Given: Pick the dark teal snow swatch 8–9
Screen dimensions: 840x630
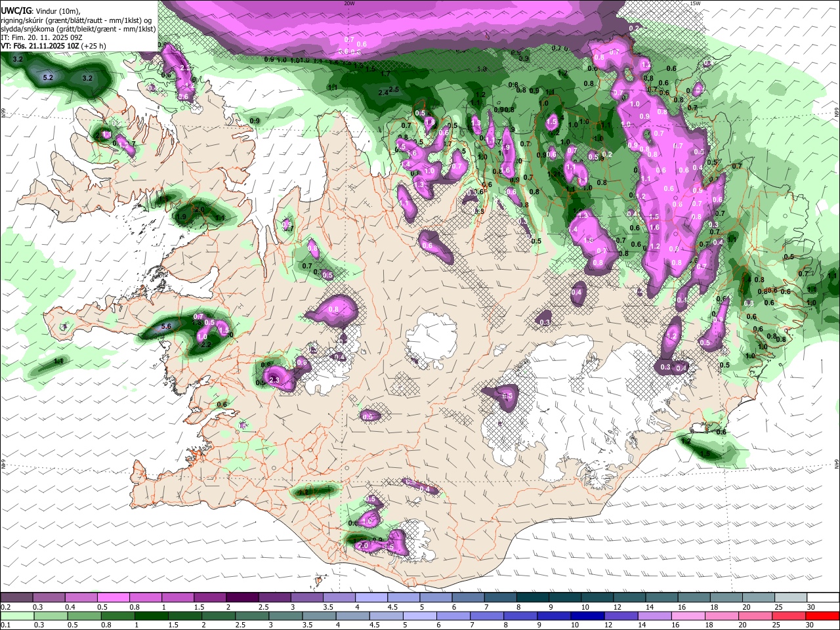Looking at the screenshot, I should click(x=532, y=598).
